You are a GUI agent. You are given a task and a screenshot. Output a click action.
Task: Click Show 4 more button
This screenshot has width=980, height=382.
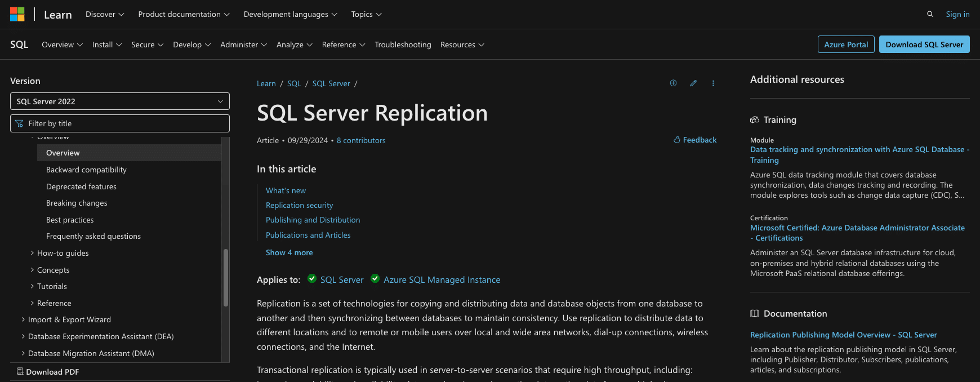(289, 252)
